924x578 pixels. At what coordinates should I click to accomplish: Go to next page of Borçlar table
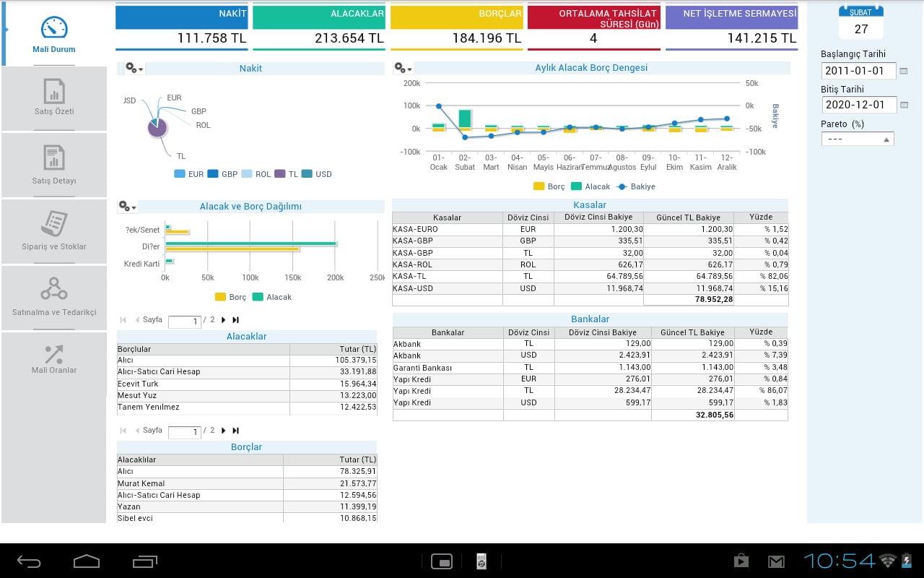coord(223,430)
